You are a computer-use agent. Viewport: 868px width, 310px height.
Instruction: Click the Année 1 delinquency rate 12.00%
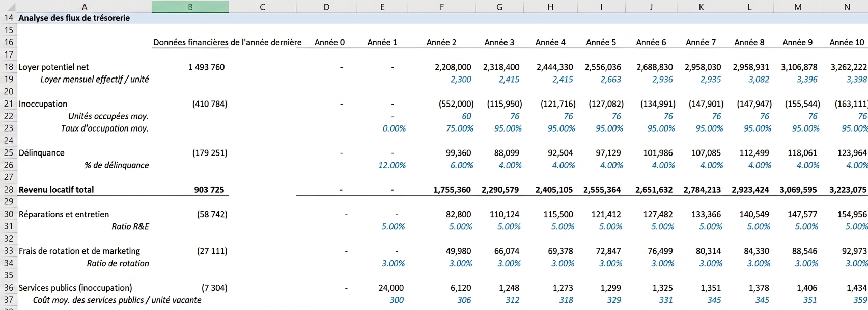pos(392,165)
